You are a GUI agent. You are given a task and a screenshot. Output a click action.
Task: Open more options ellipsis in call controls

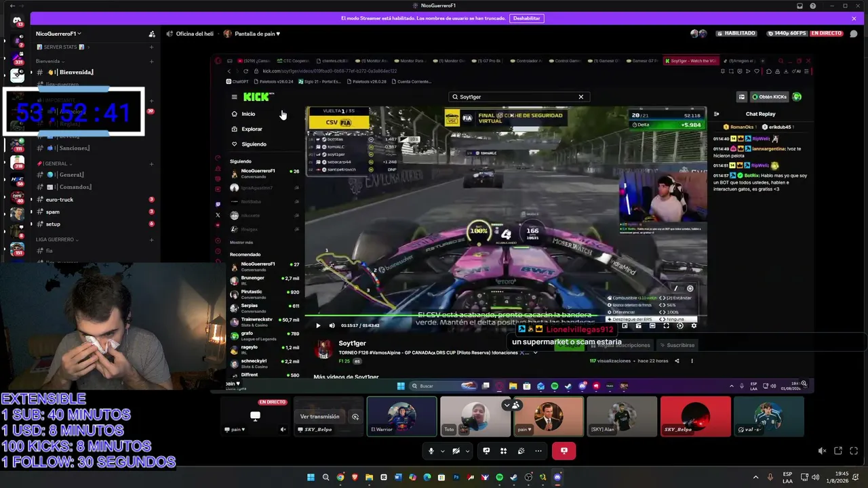(538, 451)
